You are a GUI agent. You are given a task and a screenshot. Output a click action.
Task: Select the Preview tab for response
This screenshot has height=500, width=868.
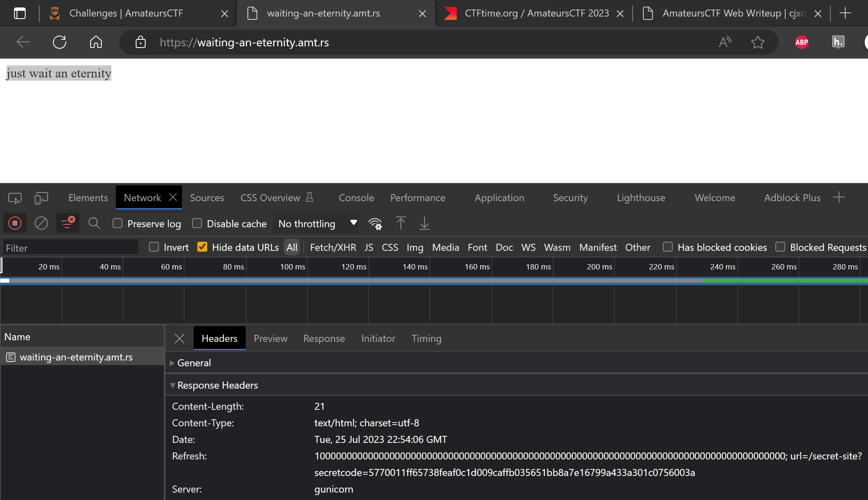[271, 338]
